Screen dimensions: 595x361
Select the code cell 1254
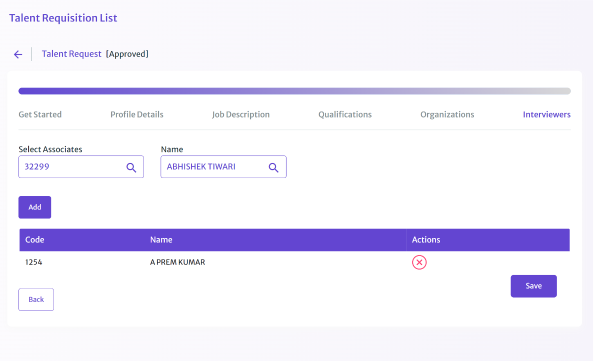pyautogui.click(x=33, y=262)
